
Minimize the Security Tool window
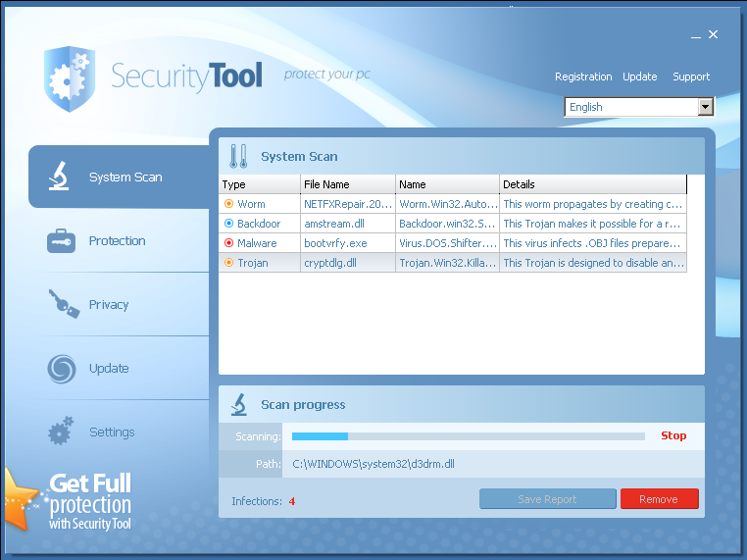696,35
